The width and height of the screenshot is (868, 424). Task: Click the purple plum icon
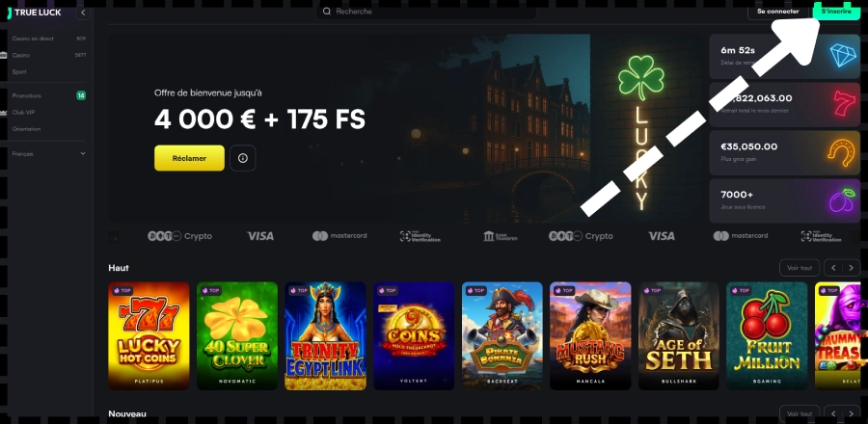coord(842,200)
